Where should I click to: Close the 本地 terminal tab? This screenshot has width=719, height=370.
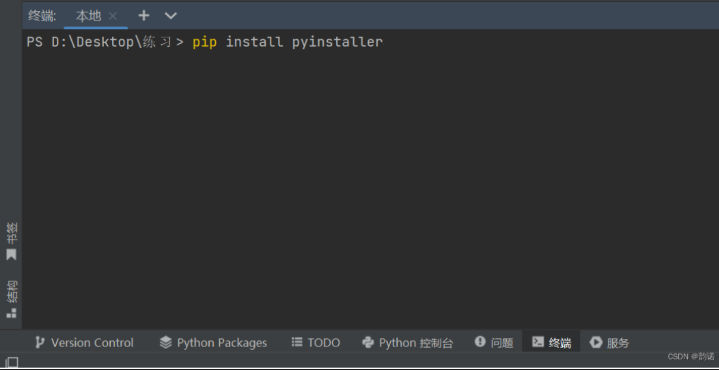point(113,17)
